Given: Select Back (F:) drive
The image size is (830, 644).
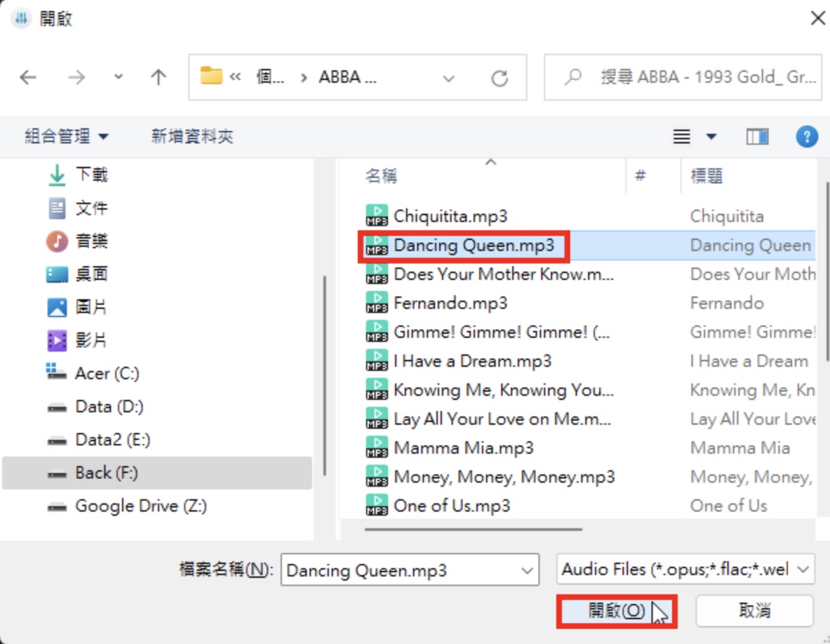Looking at the screenshot, I should point(157,473).
